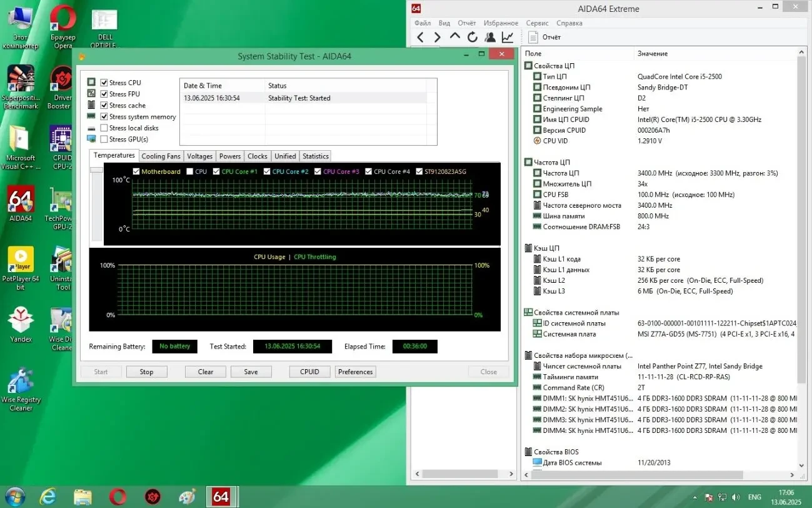
Task: Disable the Stress FPU checkbox
Action: click(x=104, y=94)
